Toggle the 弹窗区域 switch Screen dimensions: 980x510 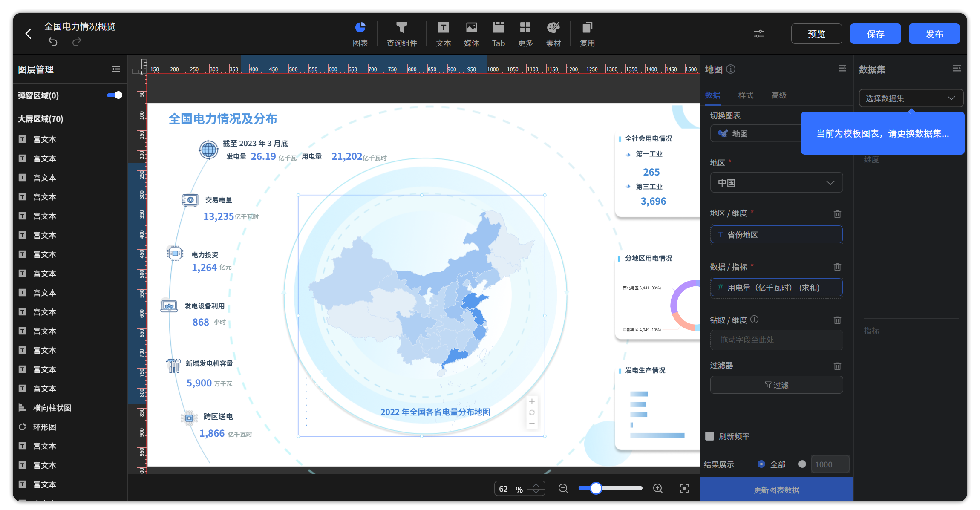(x=115, y=95)
